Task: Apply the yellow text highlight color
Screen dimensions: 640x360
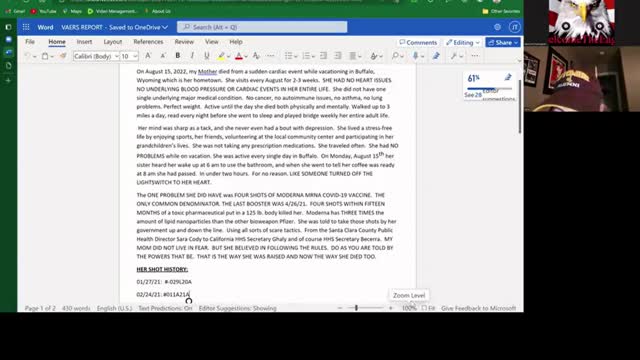Action: click(221, 56)
